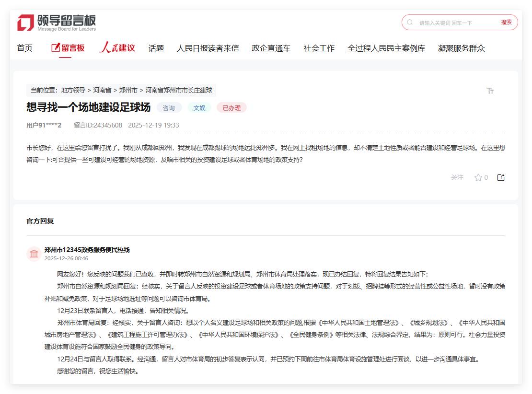This screenshot has height=394, width=532.
Task: Go to the 话题 section
Action: [156, 48]
